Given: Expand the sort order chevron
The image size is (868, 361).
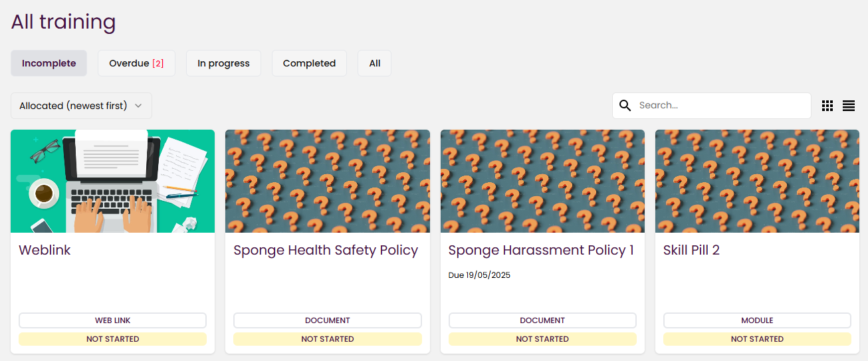Looking at the screenshot, I should tap(138, 106).
